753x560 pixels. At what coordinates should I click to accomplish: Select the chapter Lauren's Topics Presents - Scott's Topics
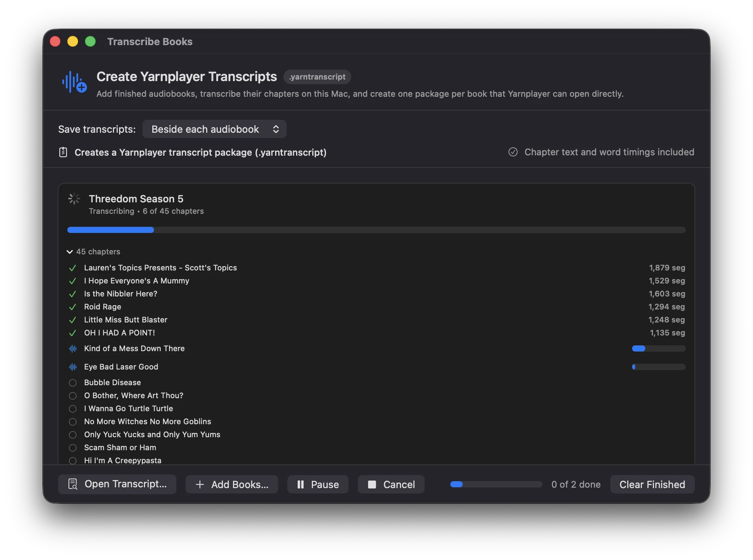pyautogui.click(x=160, y=268)
